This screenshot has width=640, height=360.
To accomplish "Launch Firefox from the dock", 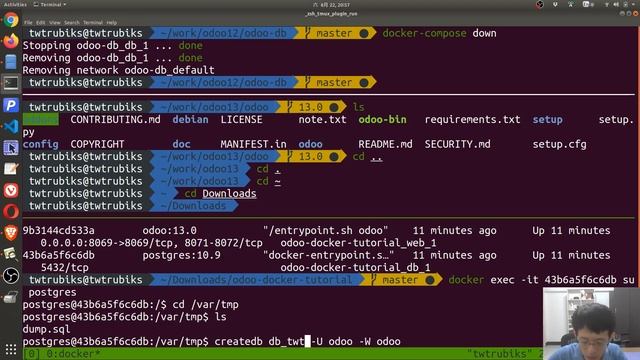I will 11,41.
